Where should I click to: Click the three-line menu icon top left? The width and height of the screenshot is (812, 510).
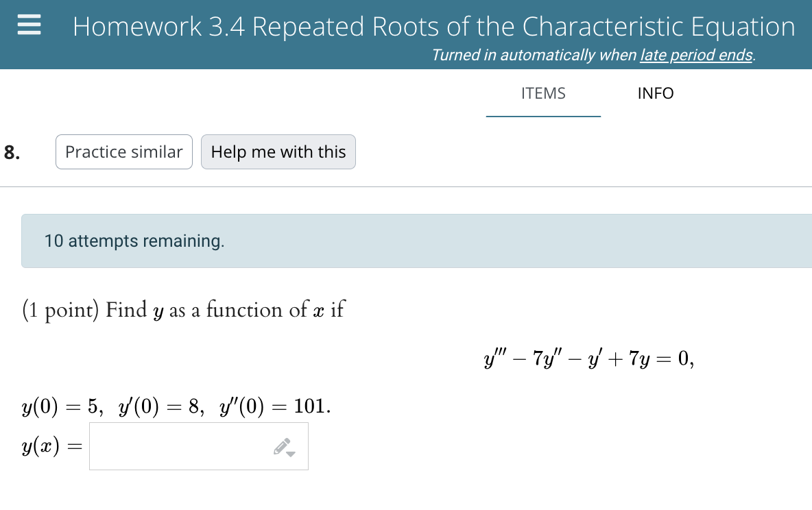[28, 25]
